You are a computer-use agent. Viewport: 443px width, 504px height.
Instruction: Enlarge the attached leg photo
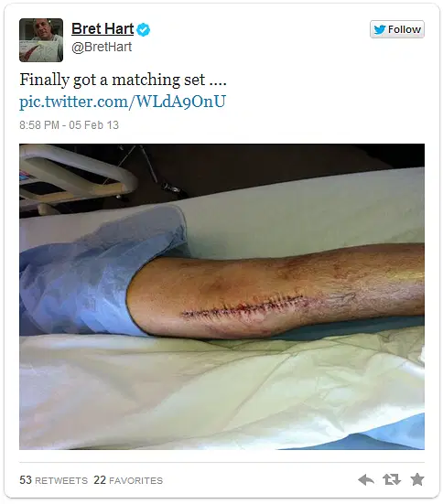(221, 296)
